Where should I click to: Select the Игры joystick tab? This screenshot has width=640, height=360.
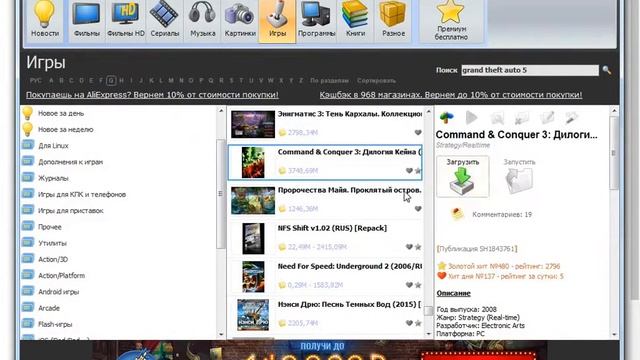point(277,20)
